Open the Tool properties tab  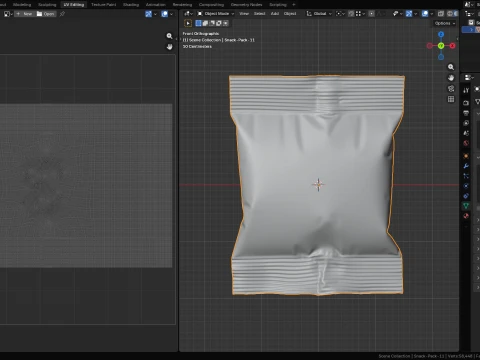coord(466,90)
